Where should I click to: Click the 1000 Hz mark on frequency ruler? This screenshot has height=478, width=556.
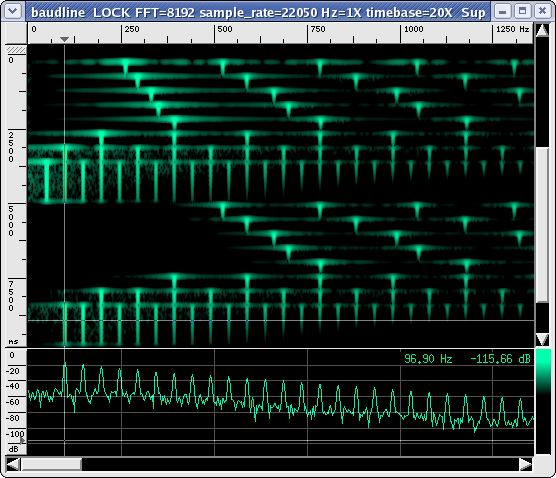pos(413,29)
